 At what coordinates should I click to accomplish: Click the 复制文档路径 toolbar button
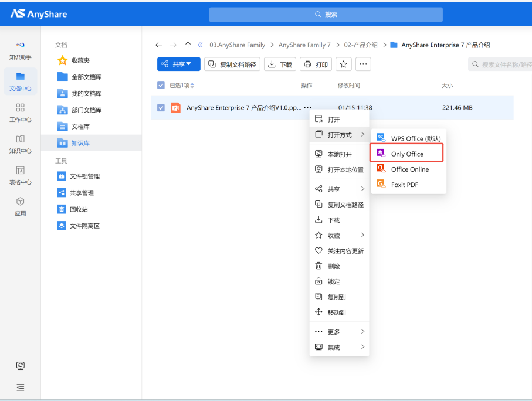(x=232, y=64)
